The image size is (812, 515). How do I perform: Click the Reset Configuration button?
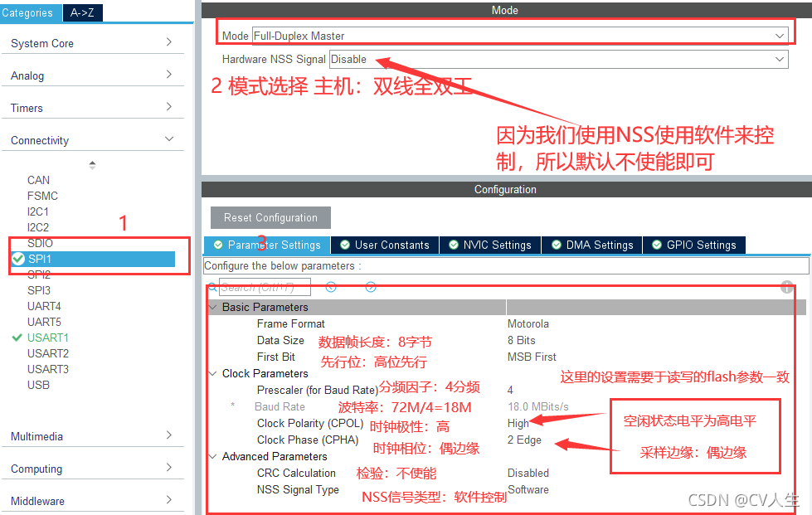[270, 216]
